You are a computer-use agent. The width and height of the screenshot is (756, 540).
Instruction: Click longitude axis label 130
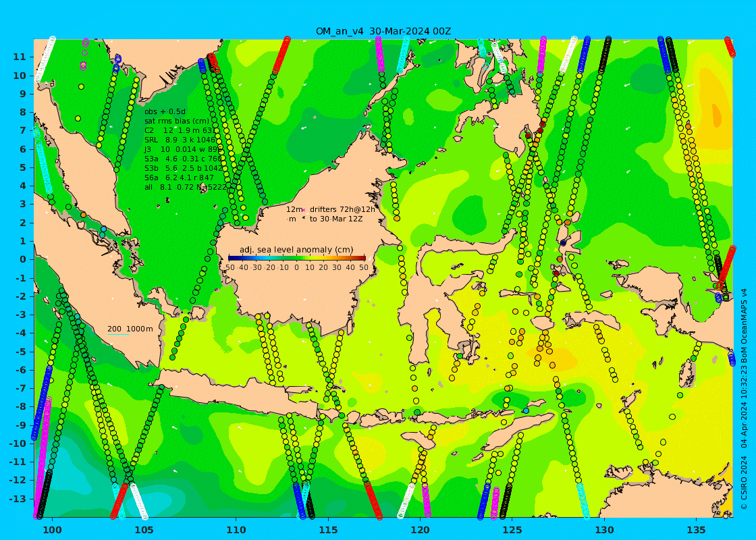[605, 530]
